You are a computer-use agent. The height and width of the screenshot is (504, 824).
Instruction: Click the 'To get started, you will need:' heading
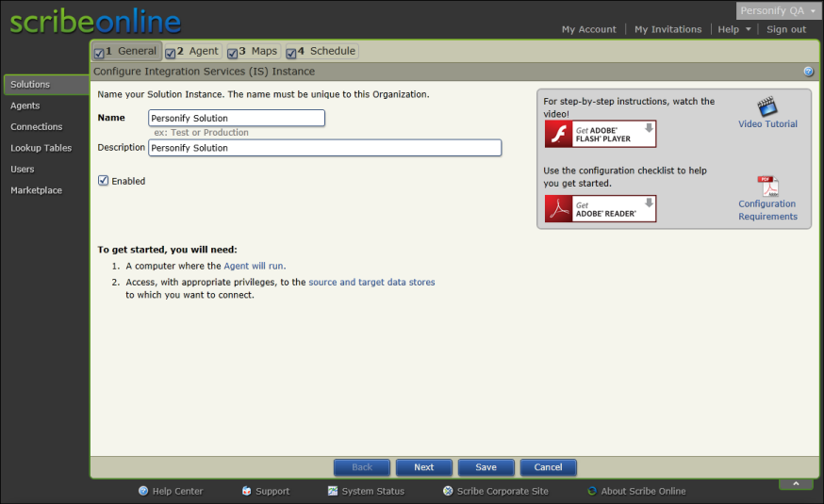coord(167,250)
